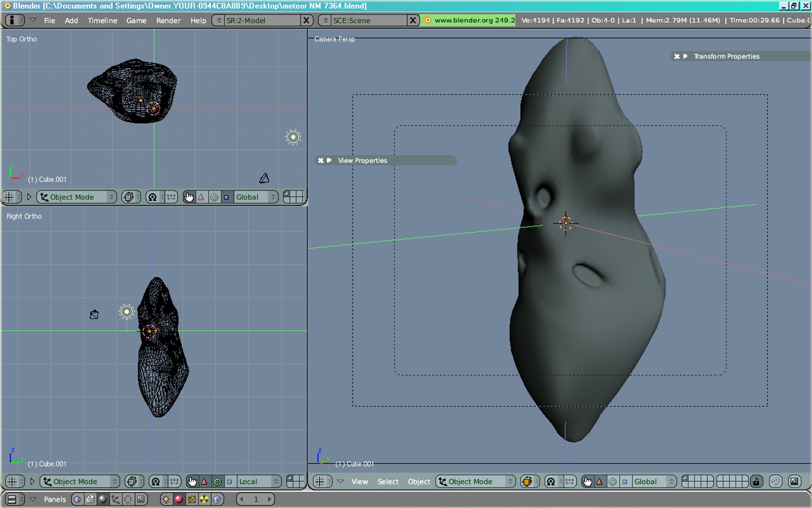
Task: Toggle 3D manipulator hand icon in camera viewport
Action: point(587,481)
